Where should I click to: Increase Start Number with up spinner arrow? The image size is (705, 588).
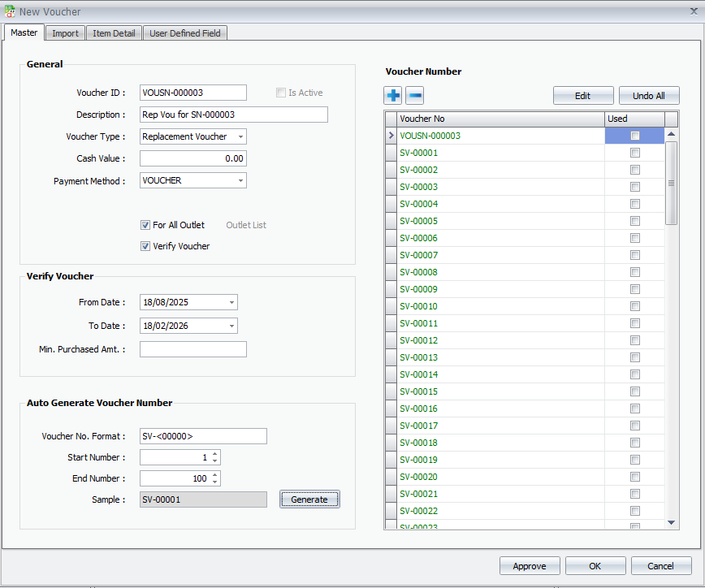coord(214,454)
